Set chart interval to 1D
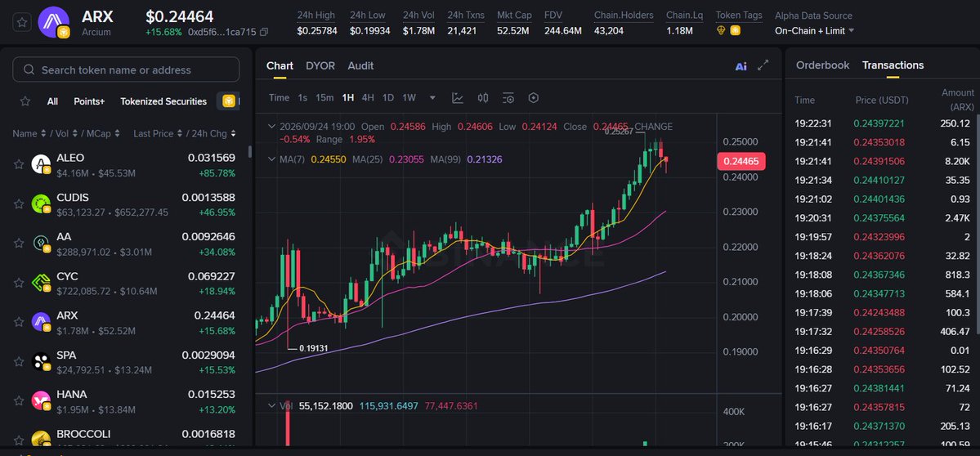 (x=388, y=98)
